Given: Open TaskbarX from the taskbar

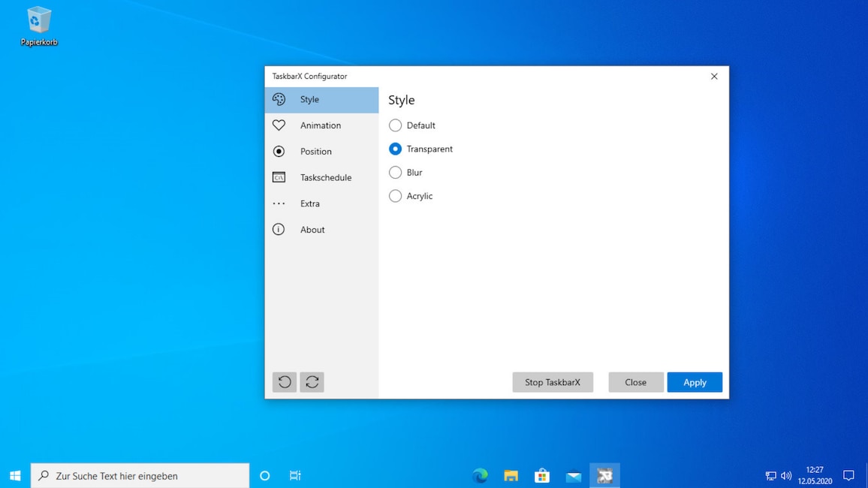Looking at the screenshot, I should point(604,475).
